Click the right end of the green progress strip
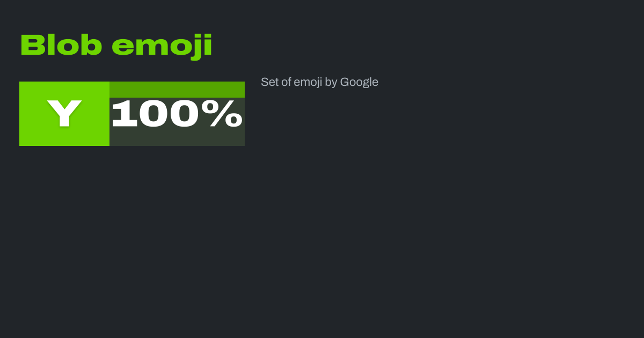Screen dimensions: 644x338 tap(239, 89)
